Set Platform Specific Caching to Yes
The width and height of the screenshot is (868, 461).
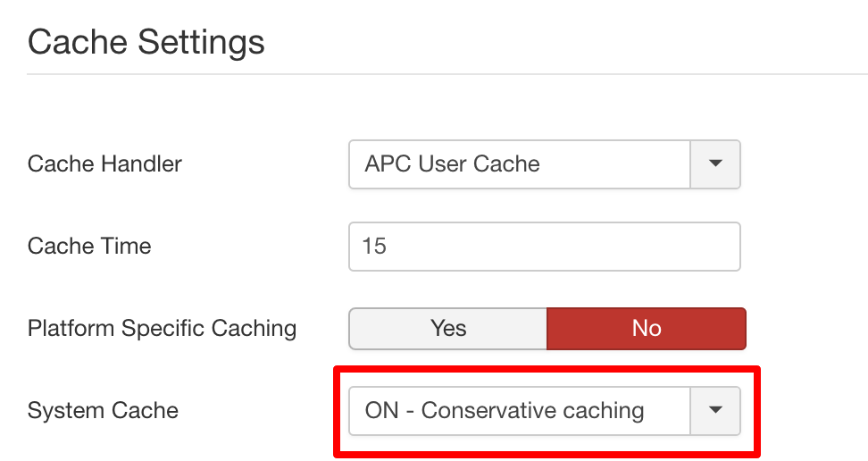point(447,329)
